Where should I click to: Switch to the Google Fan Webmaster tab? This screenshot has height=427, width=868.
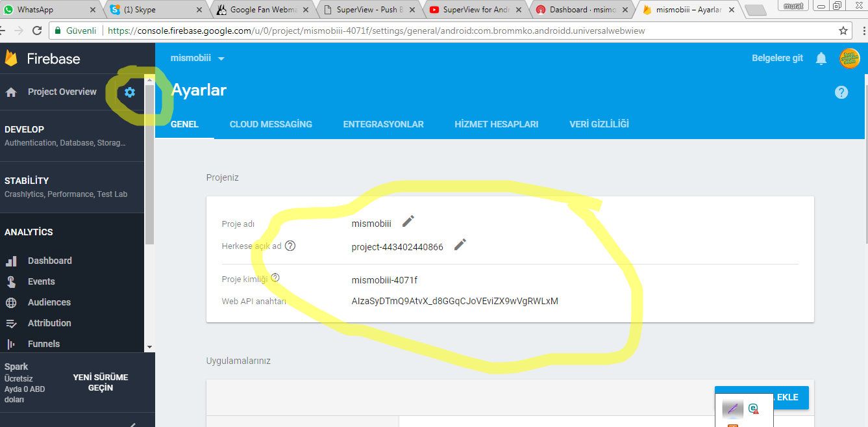[x=264, y=10]
